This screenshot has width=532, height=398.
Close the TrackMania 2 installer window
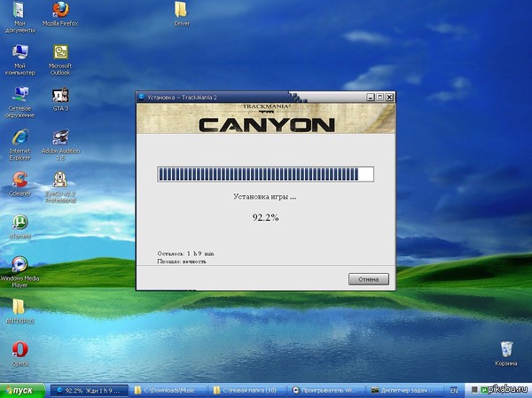tap(389, 98)
